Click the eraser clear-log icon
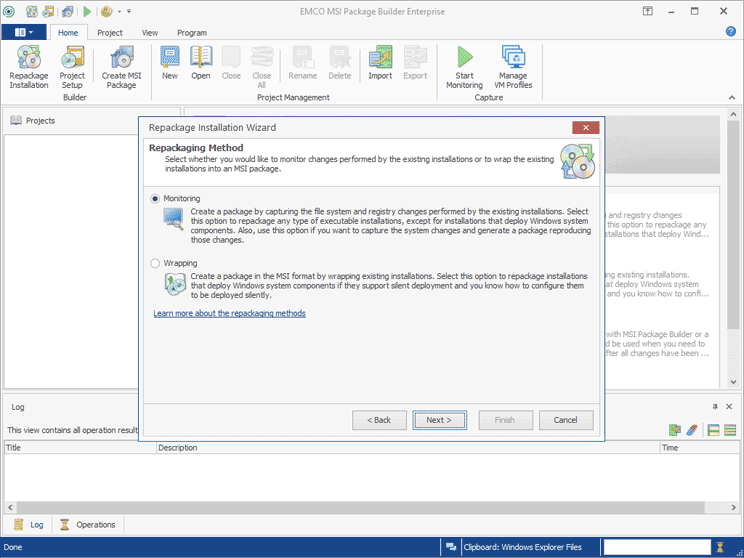The image size is (744, 558). click(x=691, y=430)
